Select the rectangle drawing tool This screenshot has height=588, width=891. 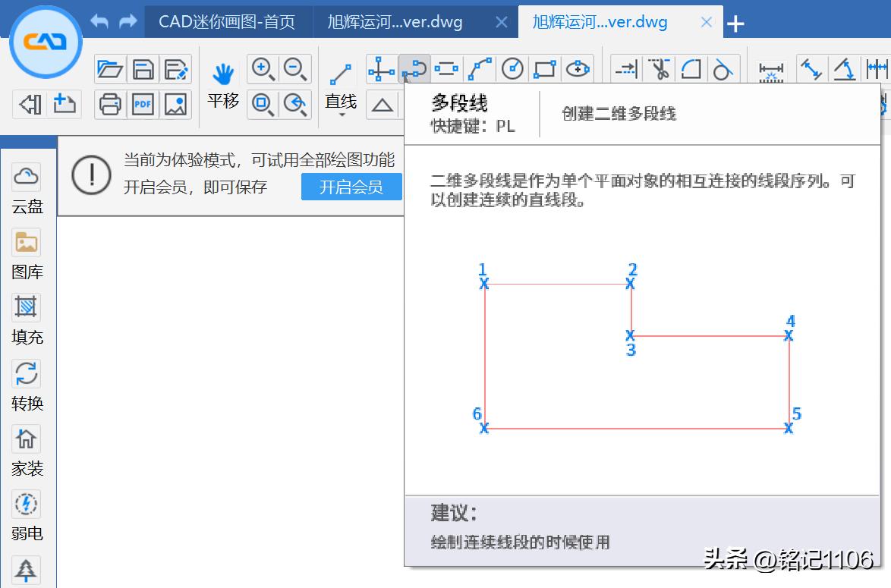point(545,68)
